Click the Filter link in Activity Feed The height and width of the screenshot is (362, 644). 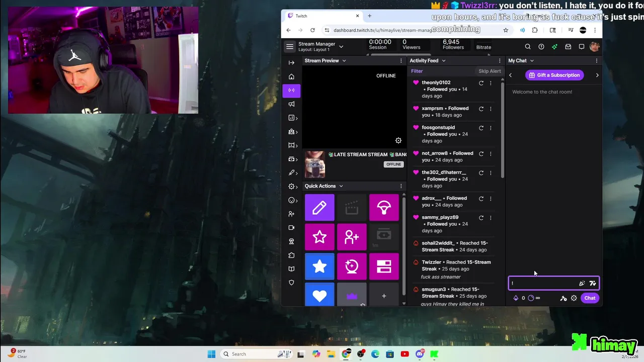(x=417, y=71)
